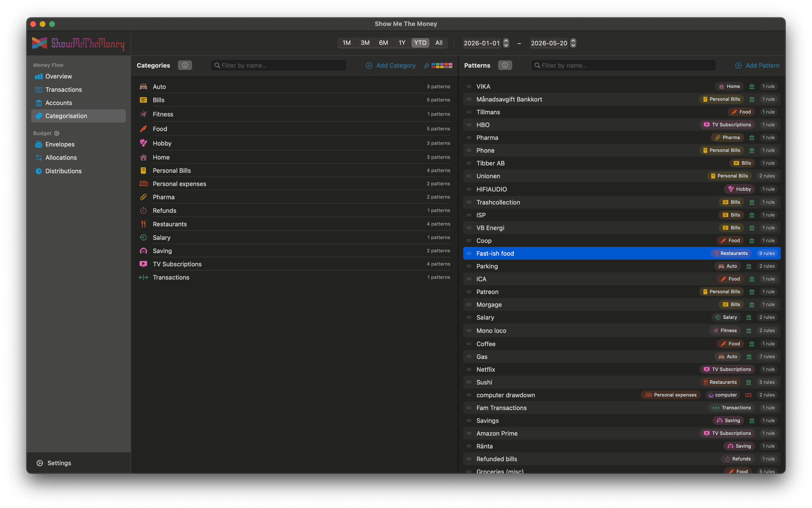Select the Restaurants category
The height and width of the screenshot is (508, 812).
[x=295, y=224]
